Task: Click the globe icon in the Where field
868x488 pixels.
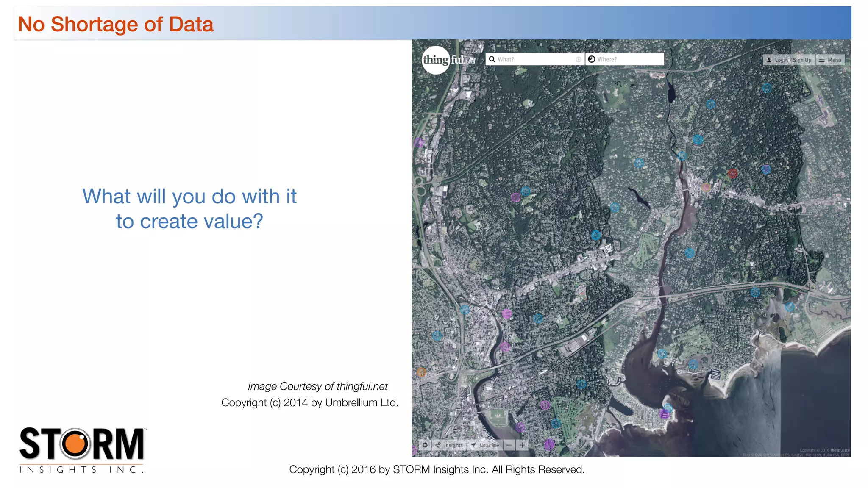Action: (x=592, y=59)
